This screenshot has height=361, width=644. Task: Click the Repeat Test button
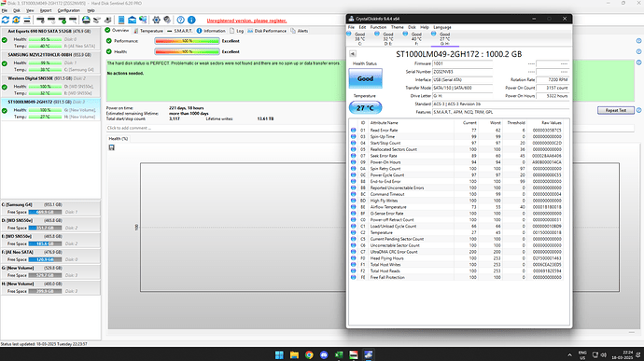tap(616, 110)
